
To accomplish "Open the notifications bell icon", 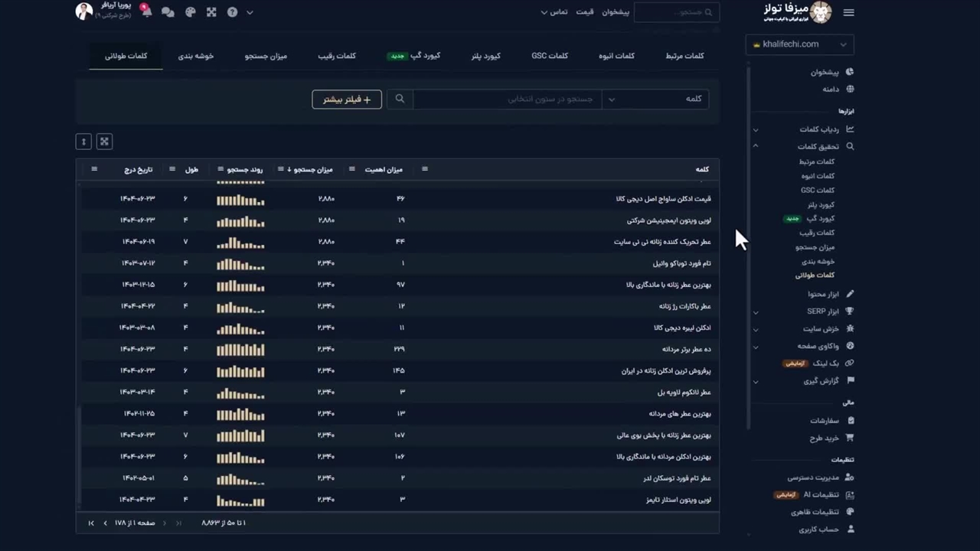I will (146, 11).
